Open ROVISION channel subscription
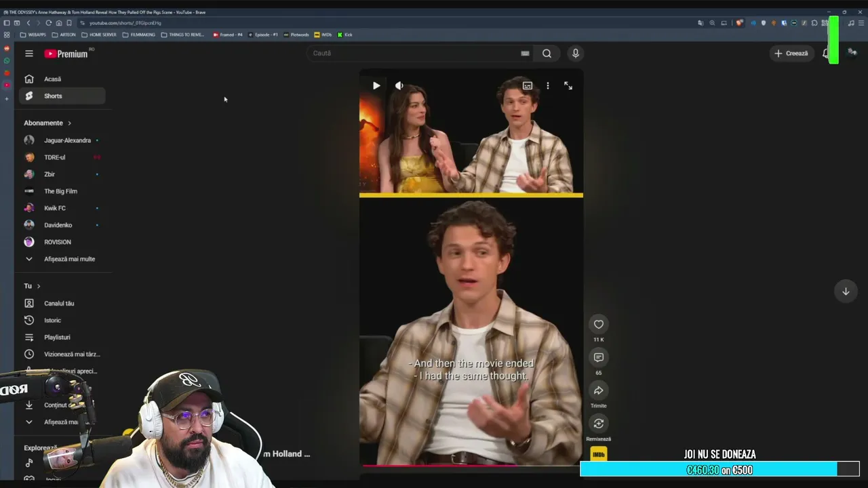This screenshot has height=488, width=868. point(62,242)
